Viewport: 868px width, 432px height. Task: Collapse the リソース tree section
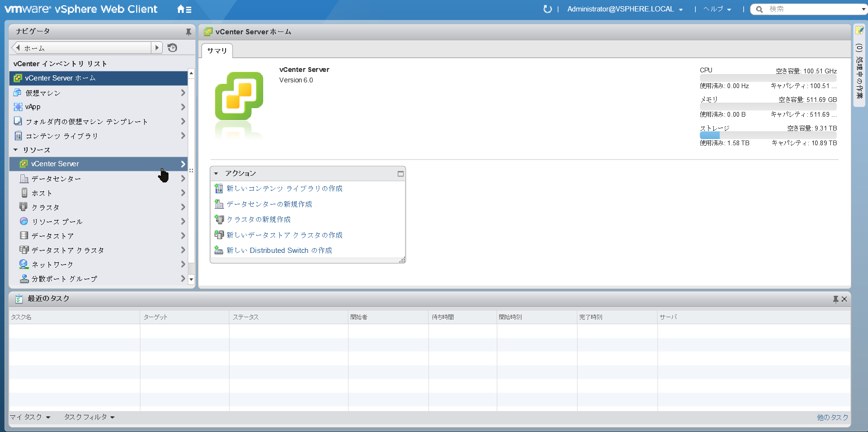point(16,150)
